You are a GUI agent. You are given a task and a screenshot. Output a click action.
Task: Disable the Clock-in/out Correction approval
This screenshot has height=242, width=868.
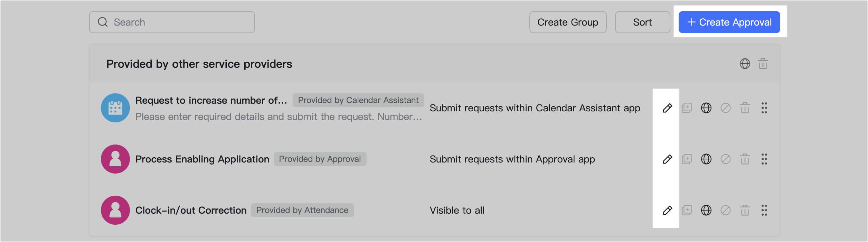[726, 210]
